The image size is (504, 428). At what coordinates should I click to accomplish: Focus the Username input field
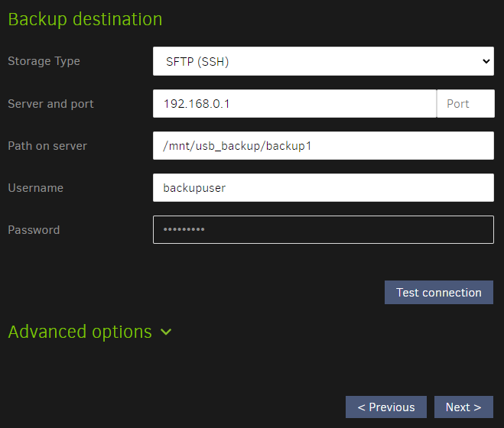[x=324, y=188]
